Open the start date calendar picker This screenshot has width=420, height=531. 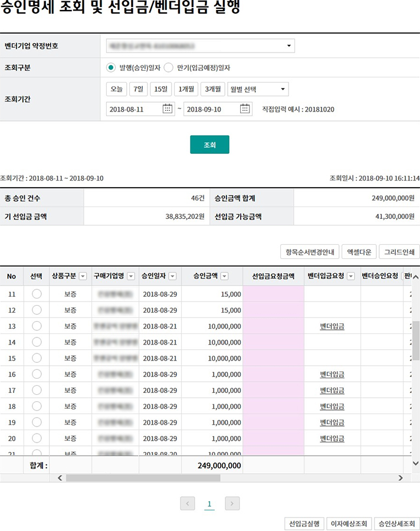point(168,109)
